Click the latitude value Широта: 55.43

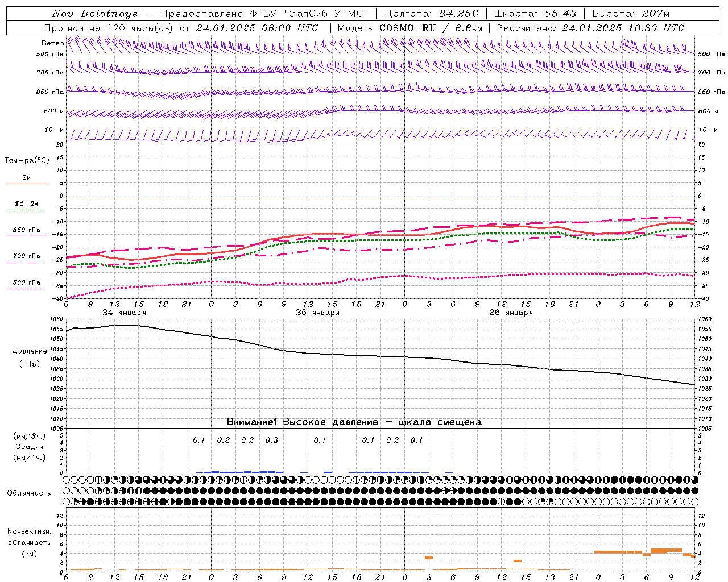point(535,14)
